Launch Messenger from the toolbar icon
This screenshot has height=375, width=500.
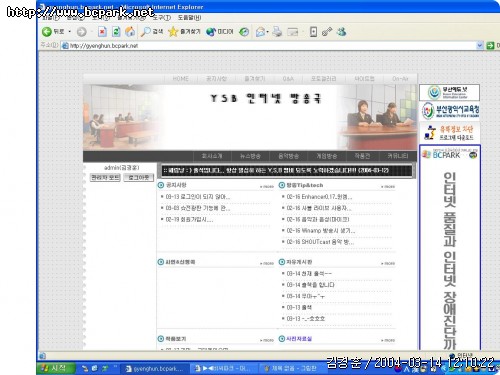[x=341, y=32]
